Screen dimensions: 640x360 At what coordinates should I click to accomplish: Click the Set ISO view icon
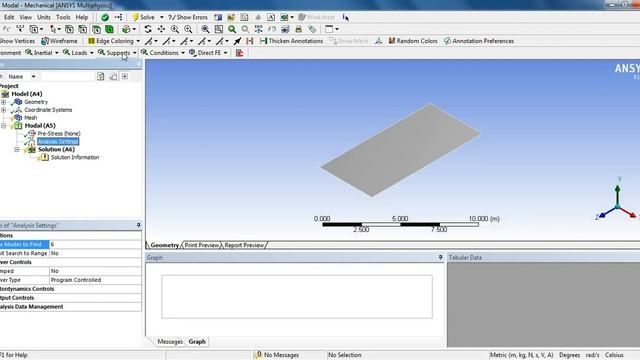click(x=258, y=29)
